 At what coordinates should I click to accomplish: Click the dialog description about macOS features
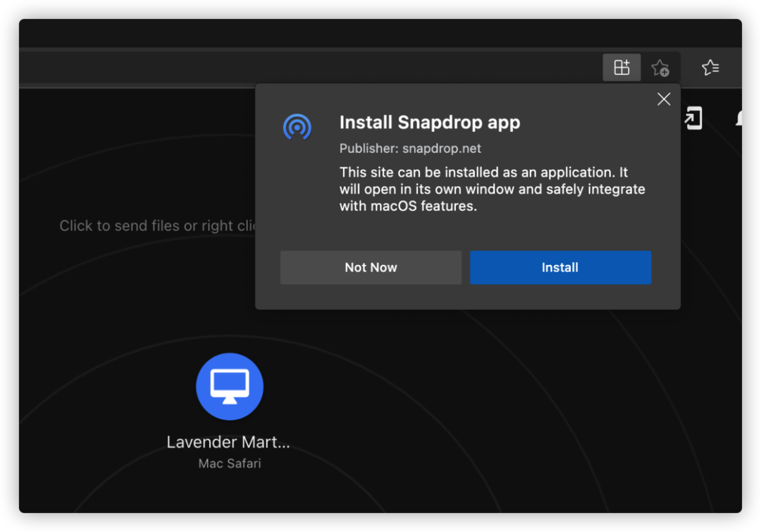coord(492,189)
